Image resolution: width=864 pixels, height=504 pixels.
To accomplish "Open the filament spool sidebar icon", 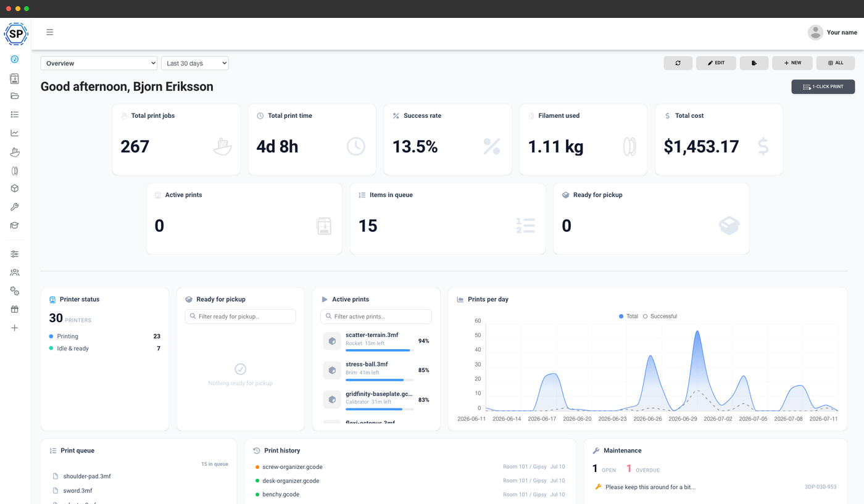I will pyautogui.click(x=15, y=170).
